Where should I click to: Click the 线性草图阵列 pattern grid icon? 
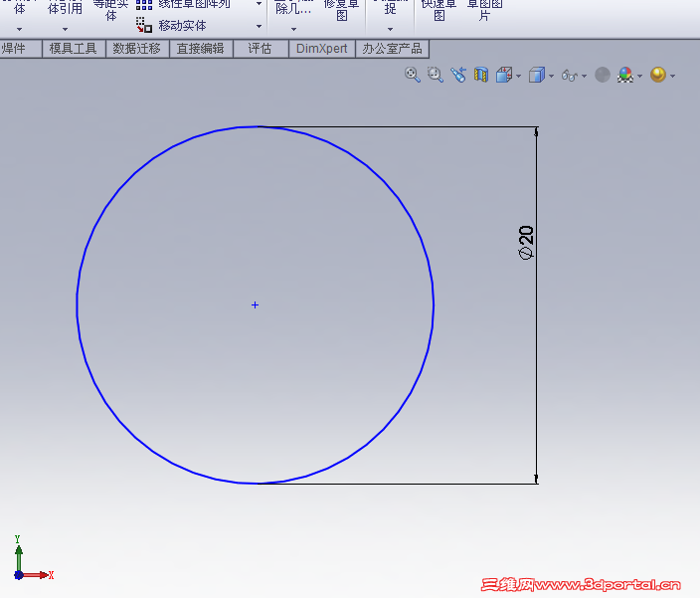click(144, 4)
